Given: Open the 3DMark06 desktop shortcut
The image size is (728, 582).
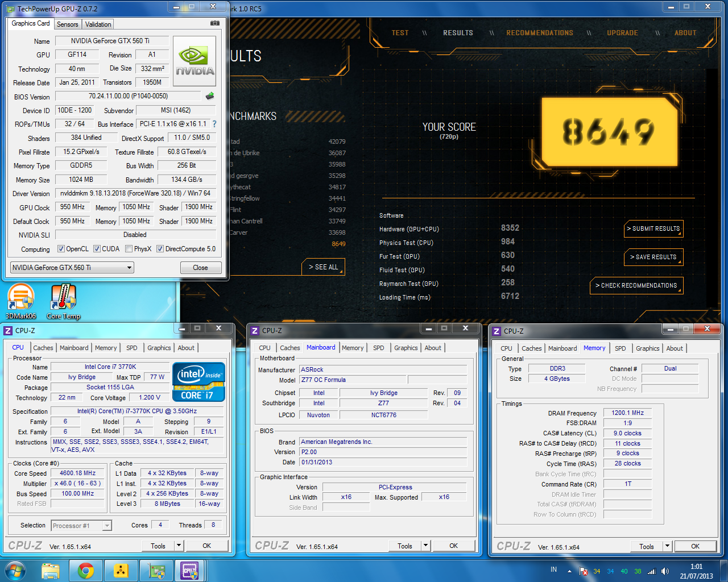Looking at the screenshot, I should [21, 302].
